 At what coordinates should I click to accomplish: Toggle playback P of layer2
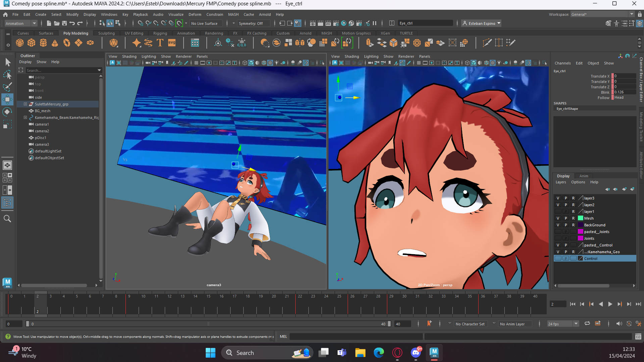(x=566, y=205)
